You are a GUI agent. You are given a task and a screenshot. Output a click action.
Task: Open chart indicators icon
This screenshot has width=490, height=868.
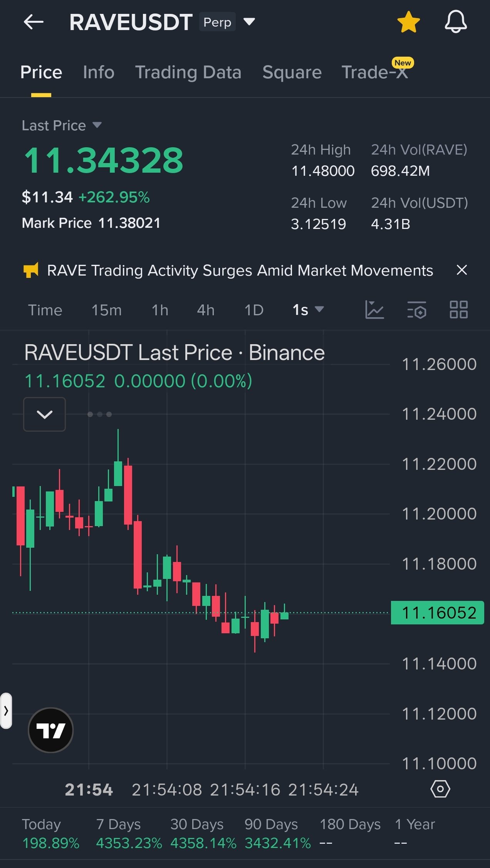374,310
